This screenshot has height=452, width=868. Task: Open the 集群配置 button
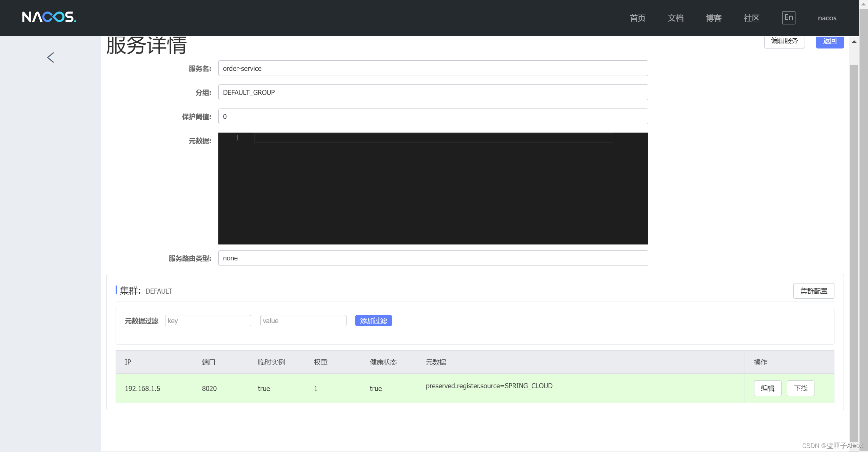coord(814,291)
